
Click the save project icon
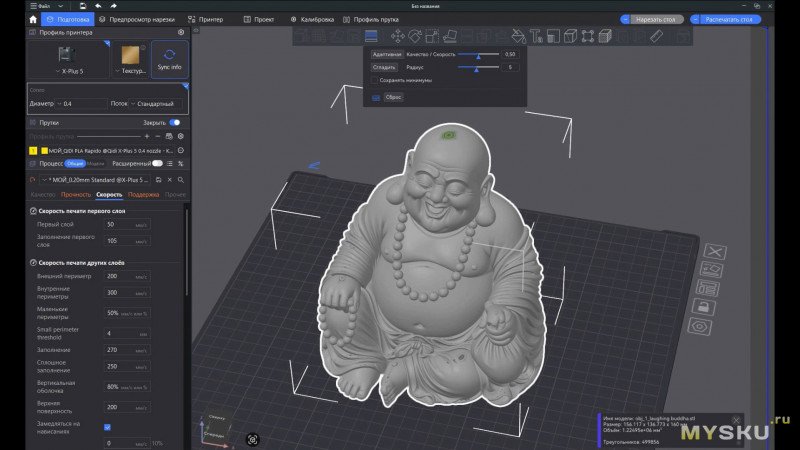(83, 6)
